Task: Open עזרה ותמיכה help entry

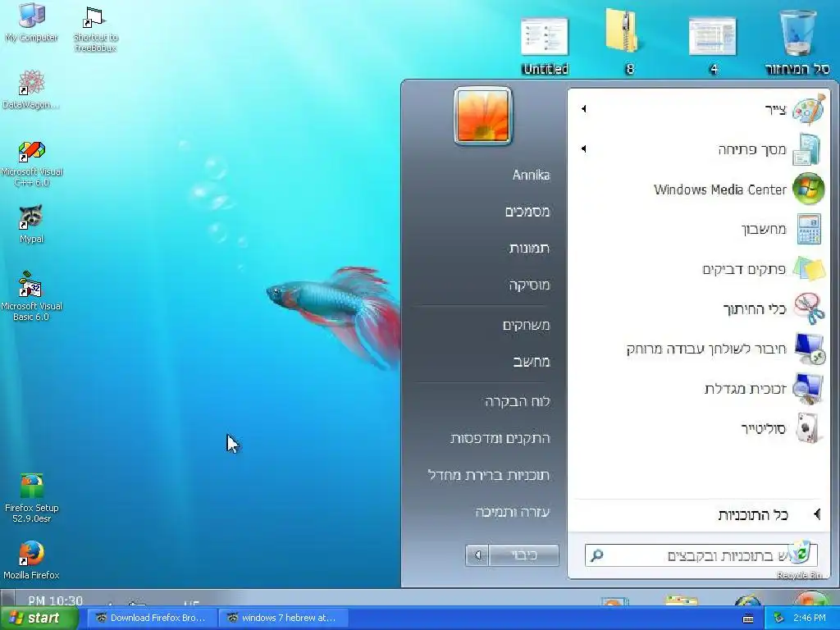Action: (513, 512)
